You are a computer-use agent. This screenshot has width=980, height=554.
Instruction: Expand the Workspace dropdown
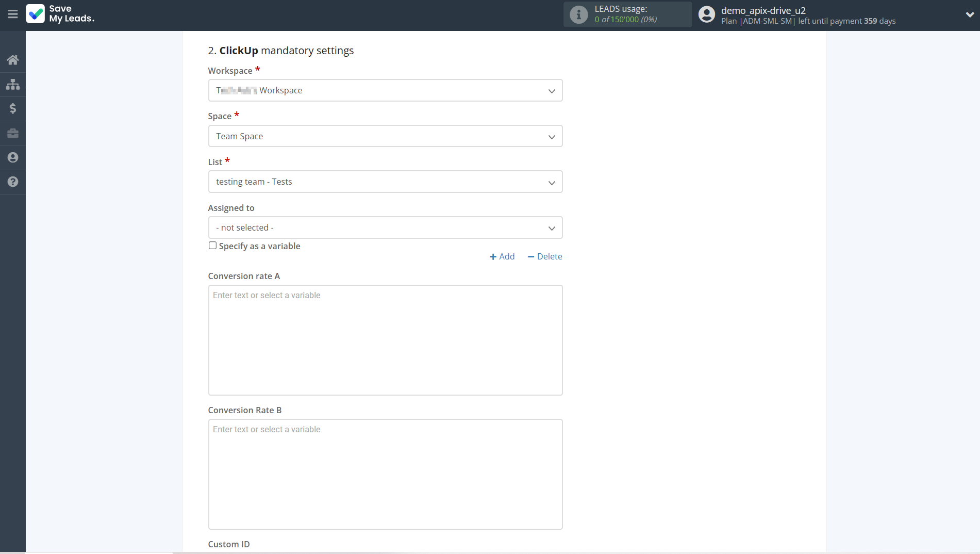385,91
